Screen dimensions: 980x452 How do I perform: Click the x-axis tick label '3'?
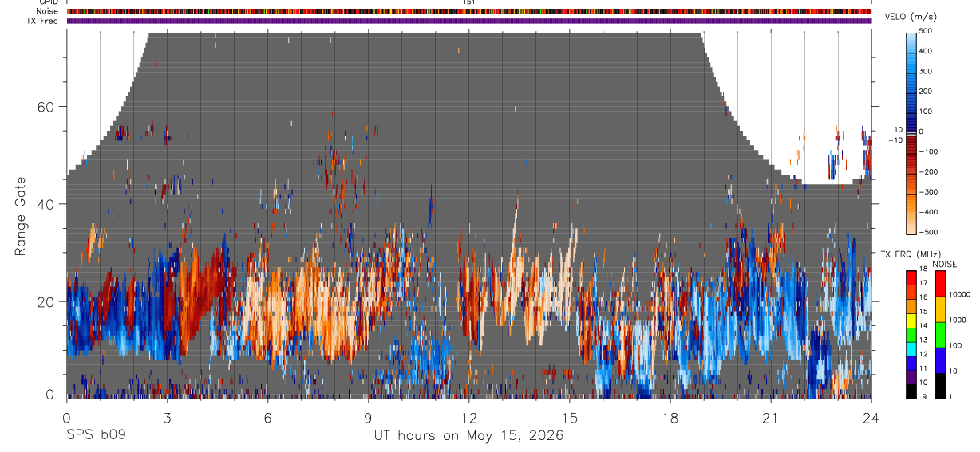[167, 418]
